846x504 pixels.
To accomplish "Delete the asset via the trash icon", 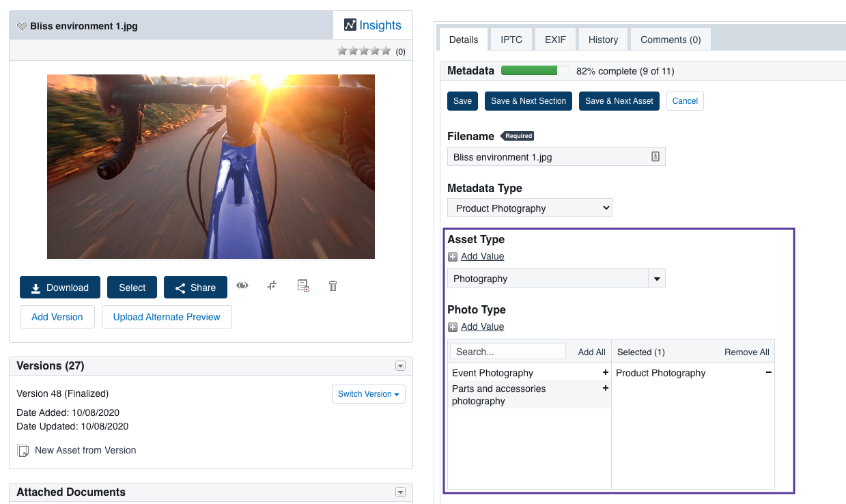I will coord(333,286).
